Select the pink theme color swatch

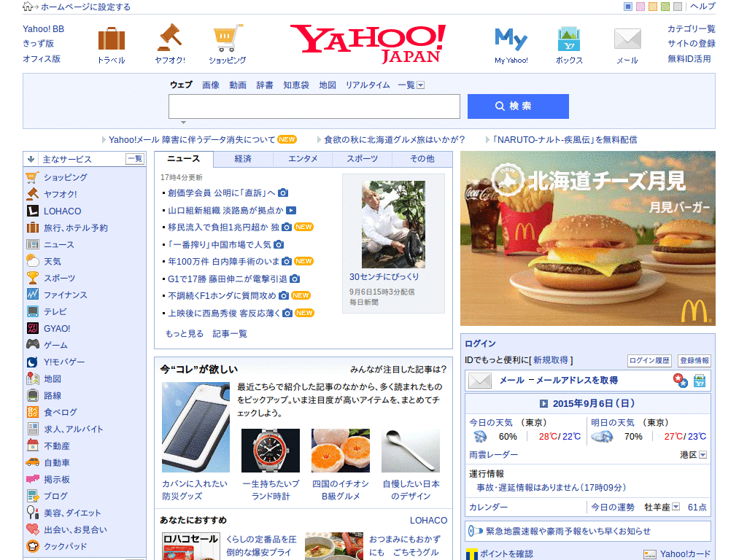(x=640, y=7)
